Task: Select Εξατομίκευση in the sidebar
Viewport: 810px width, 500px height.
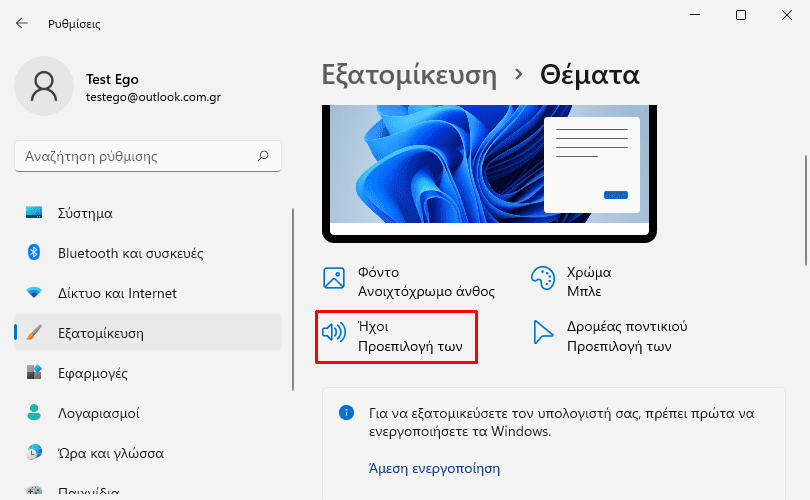Action: click(x=148, y=333)
